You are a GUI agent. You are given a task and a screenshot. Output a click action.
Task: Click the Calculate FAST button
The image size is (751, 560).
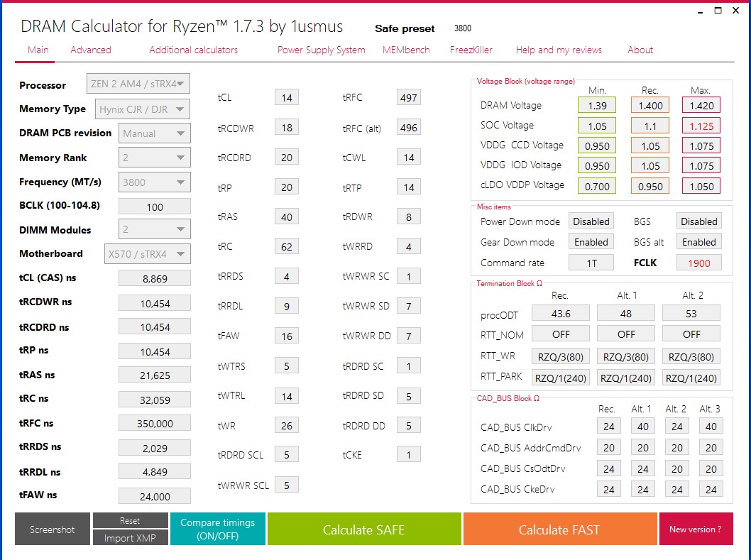(559, 529)
